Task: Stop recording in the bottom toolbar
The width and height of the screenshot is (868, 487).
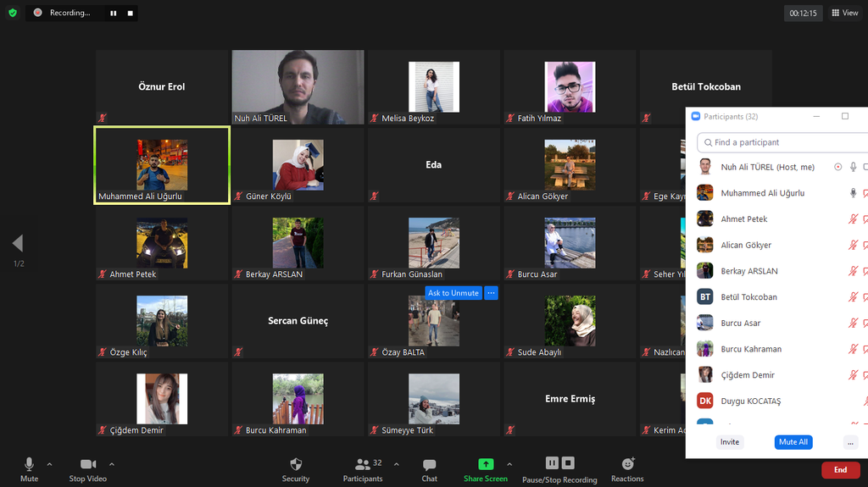Action: click(568, 462)
